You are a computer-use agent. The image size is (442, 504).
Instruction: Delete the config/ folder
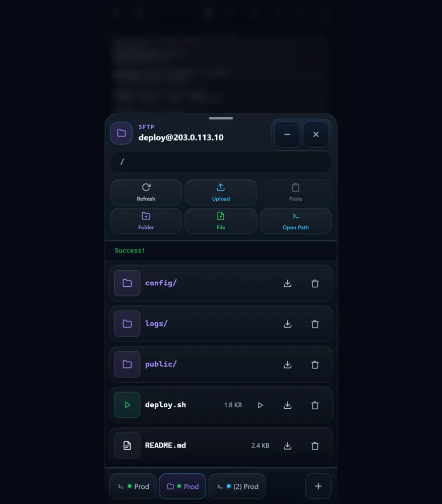(315, 283)
